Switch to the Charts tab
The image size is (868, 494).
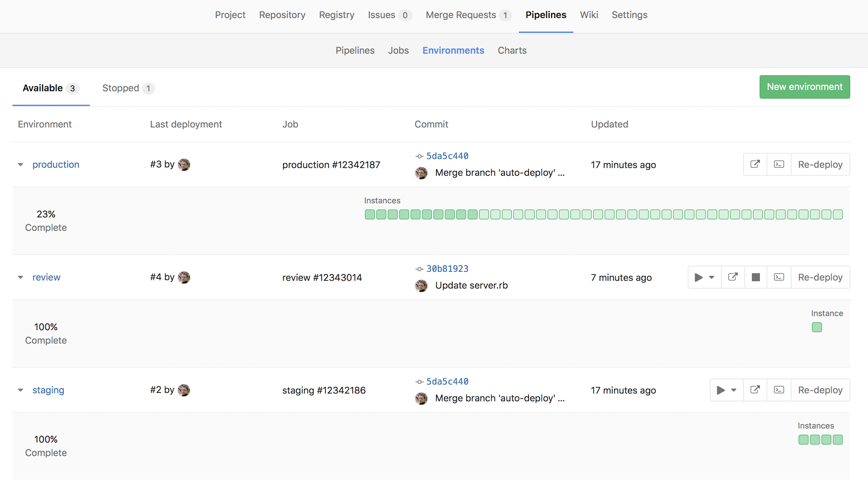(512, 50)
